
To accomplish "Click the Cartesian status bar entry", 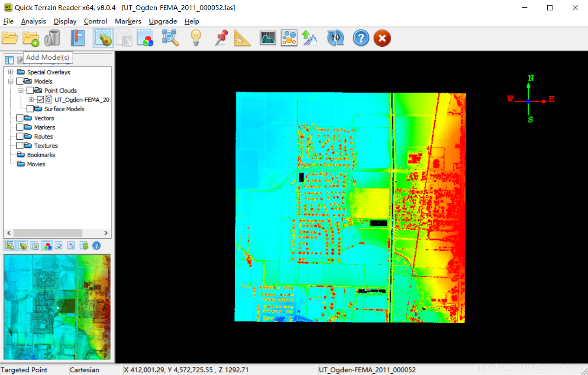I will click(x=84, y=370).
